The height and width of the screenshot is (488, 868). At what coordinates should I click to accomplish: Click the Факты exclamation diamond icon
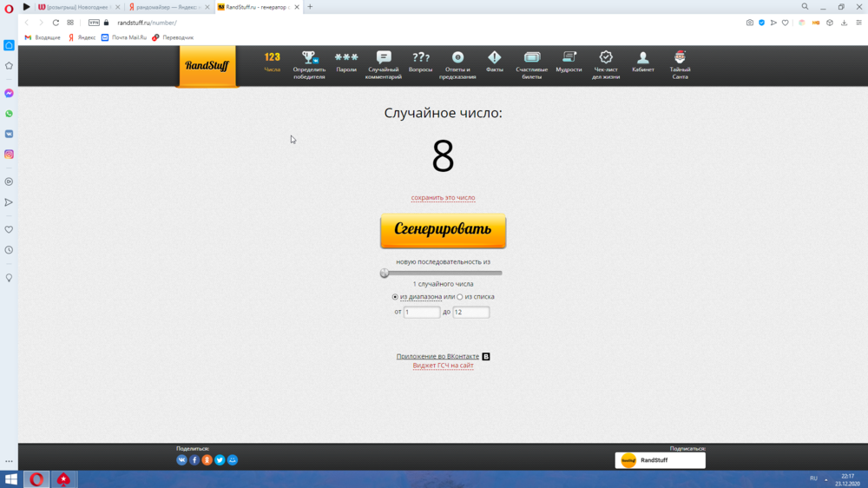[x=495, y=58]
